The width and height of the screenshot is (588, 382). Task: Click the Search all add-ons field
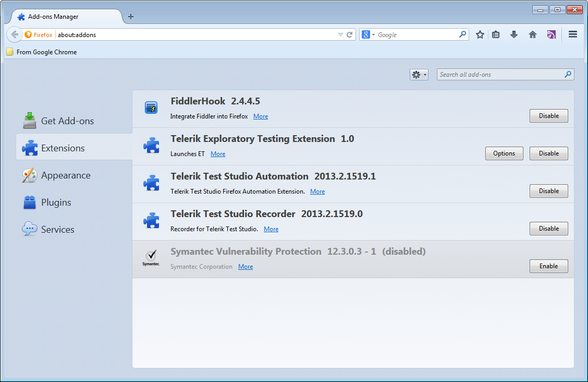coord(500,75)
